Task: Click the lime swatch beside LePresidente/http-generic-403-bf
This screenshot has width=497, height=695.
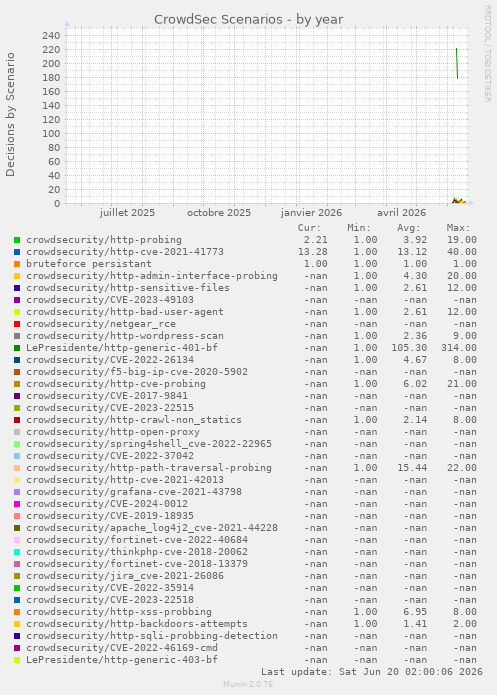Action: coord(17,660)
